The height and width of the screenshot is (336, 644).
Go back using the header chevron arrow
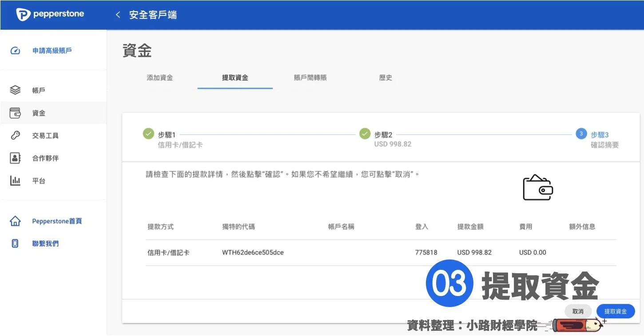(x=118, y=15)
